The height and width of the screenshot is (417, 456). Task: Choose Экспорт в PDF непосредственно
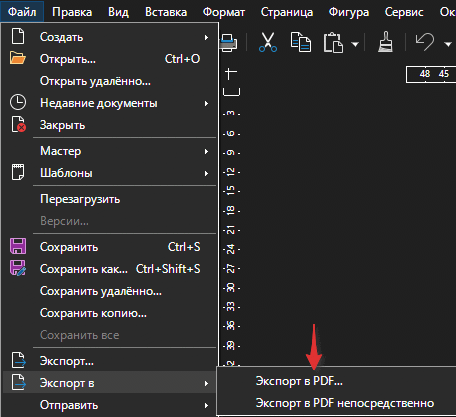336,403
